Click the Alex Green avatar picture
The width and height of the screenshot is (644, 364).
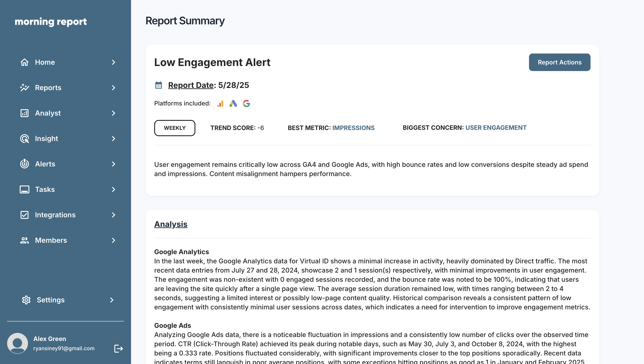pos(18,343)
